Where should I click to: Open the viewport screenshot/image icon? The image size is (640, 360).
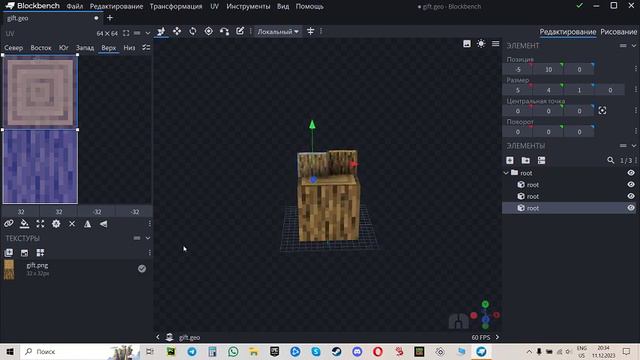tap(467, 44)
